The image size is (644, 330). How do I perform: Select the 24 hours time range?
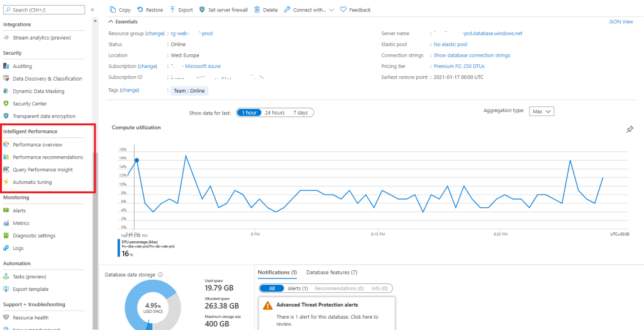(275, 113)
